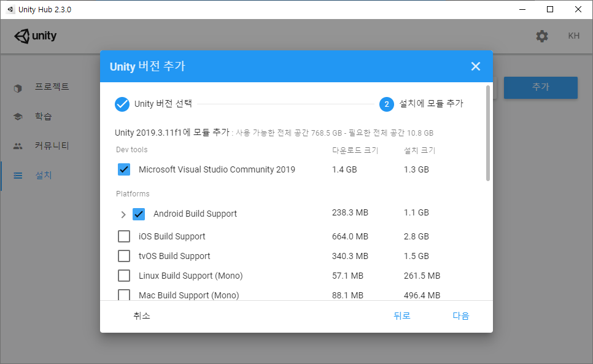Click the 설치에 모듈 추가 step label
Image resolution: width=593 pixels, height=364 pixels.
click(431, 104)
